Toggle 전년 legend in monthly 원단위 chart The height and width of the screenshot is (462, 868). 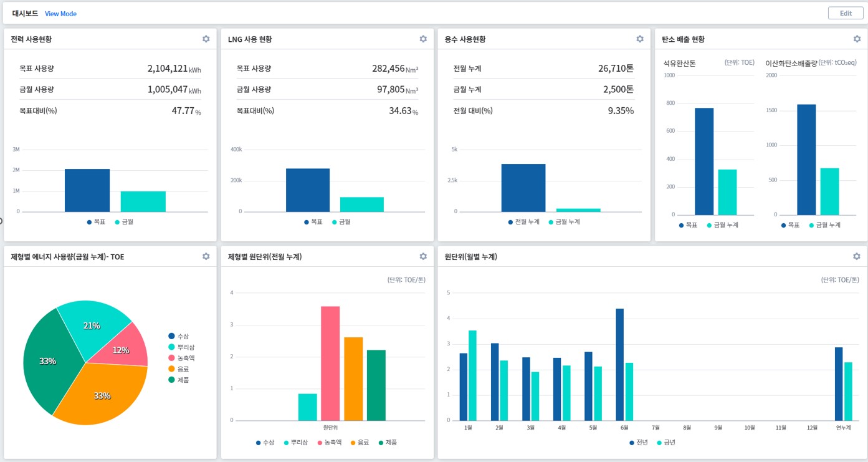coord(638,442)
